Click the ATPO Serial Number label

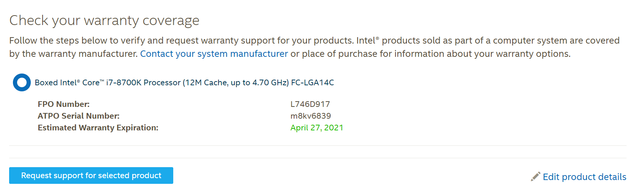coord(78,116)
